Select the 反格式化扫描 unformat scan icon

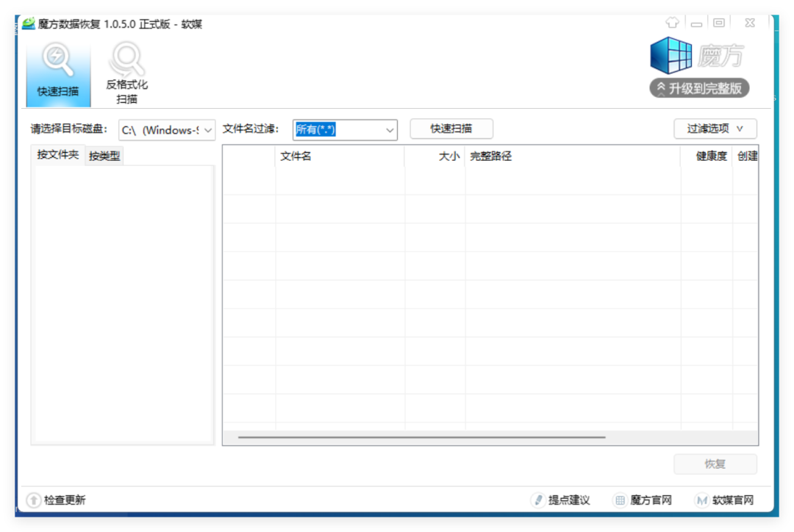(126, 73)
